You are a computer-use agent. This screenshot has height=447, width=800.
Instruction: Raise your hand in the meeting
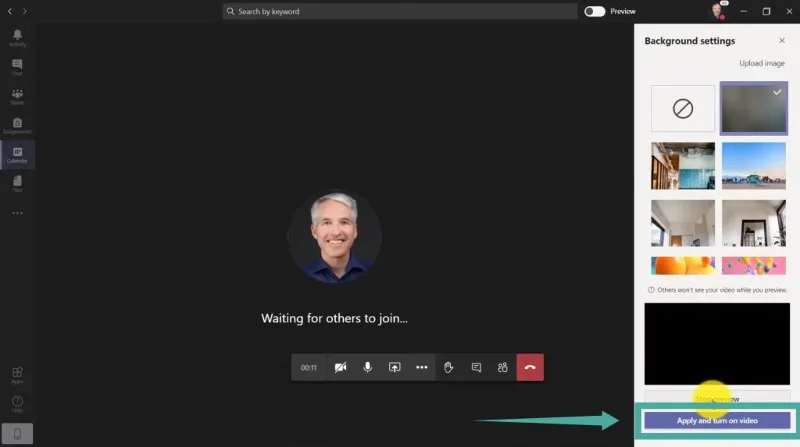[x=448, y=367]
